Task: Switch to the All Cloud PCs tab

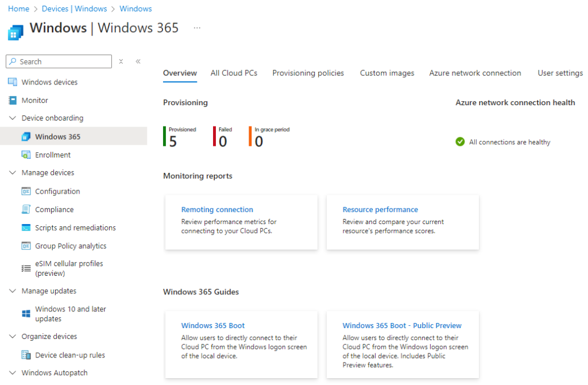Action: (234, 73)
